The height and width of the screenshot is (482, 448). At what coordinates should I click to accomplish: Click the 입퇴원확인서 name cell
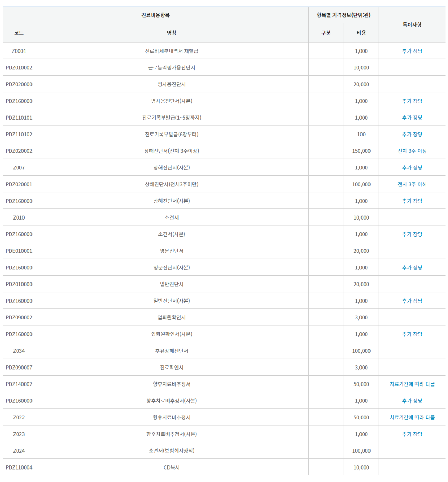(172, 317)
